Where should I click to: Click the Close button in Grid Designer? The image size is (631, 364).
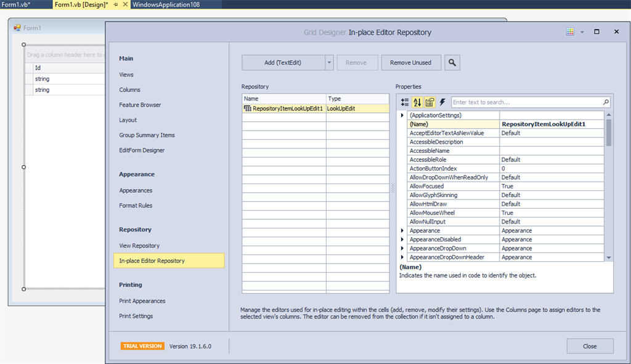pos(589,346)
